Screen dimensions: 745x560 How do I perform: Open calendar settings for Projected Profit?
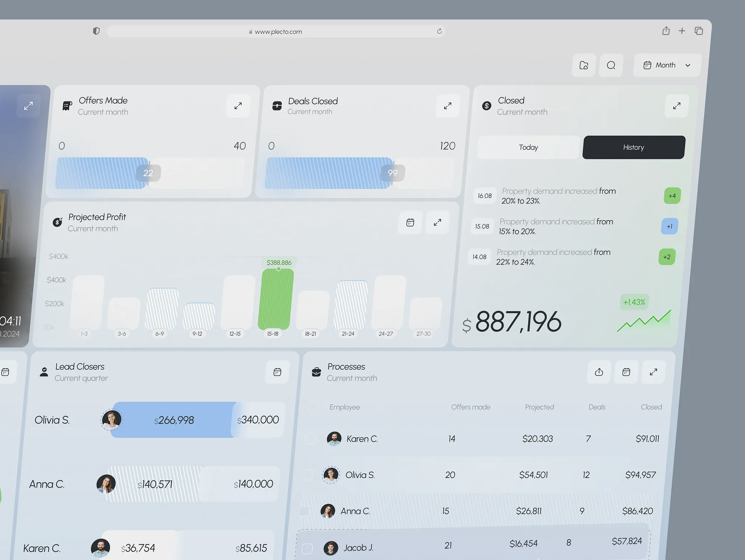tap(410, 222)
